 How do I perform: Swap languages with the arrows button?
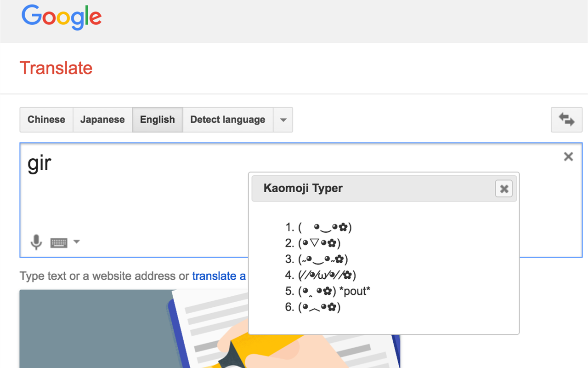pos(566,120)
